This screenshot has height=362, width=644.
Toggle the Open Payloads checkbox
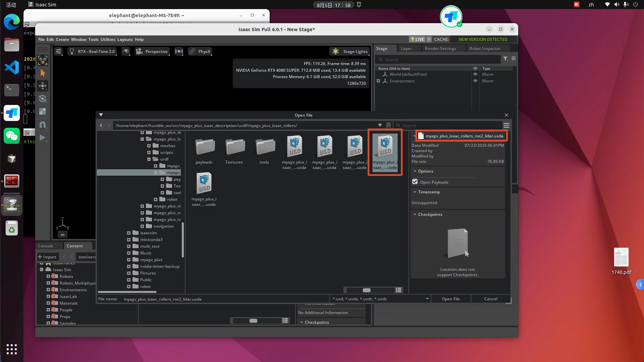(x=415, y=182)
